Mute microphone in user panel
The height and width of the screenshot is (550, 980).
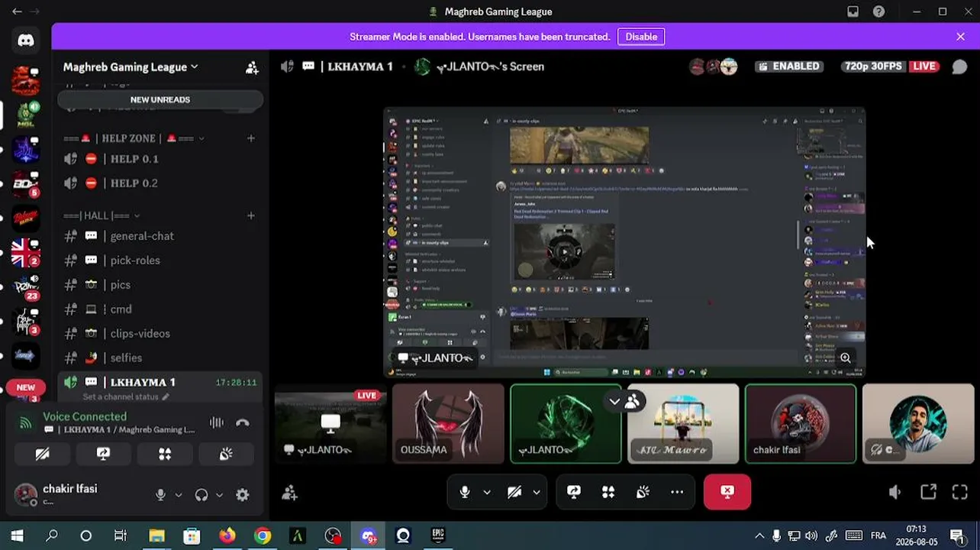[x=160, y=494]
